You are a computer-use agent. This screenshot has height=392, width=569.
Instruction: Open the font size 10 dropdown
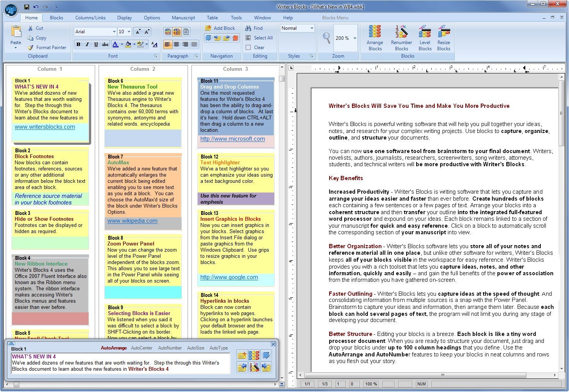click(129, 32)
